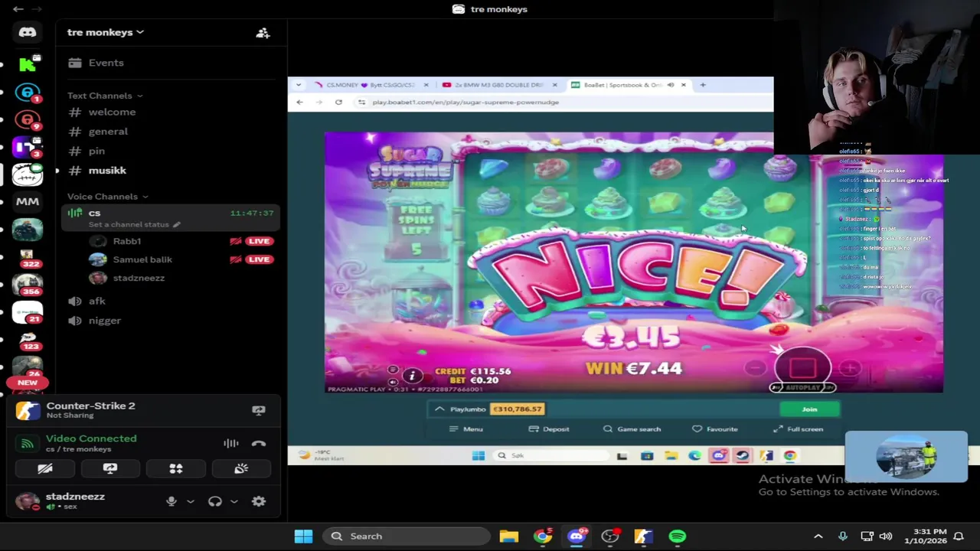This screenshot has height=551, width=980.
Task: Select stadzneezz in voice channel list
Action: [139, 278]
